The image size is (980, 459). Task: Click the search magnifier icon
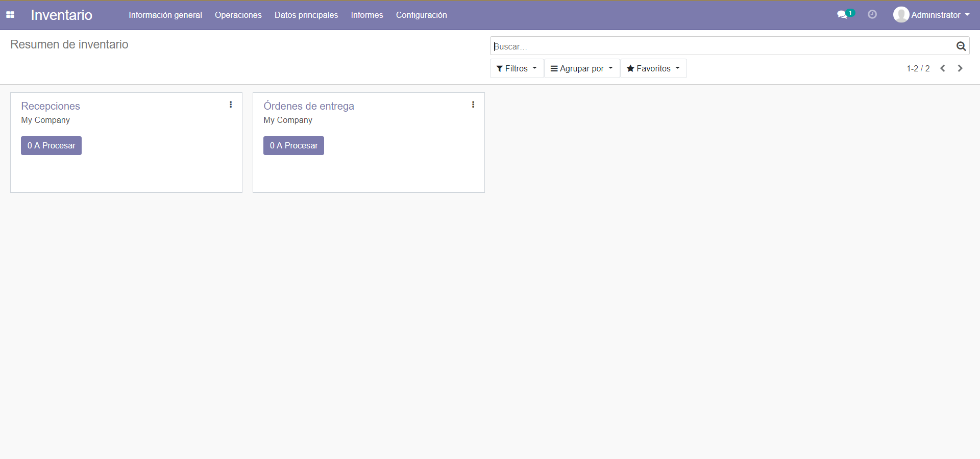tap(961, 46)
